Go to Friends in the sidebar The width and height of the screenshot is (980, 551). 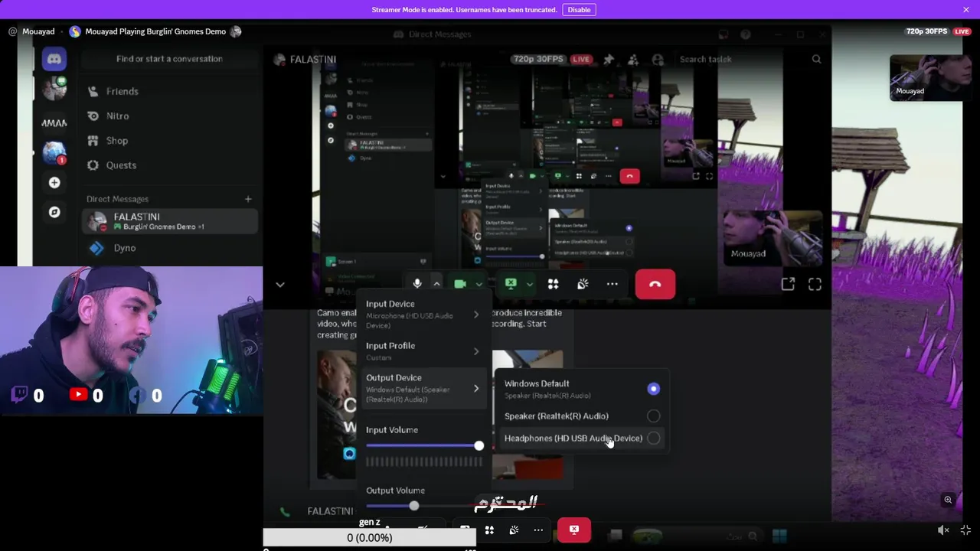coord(168,91)
